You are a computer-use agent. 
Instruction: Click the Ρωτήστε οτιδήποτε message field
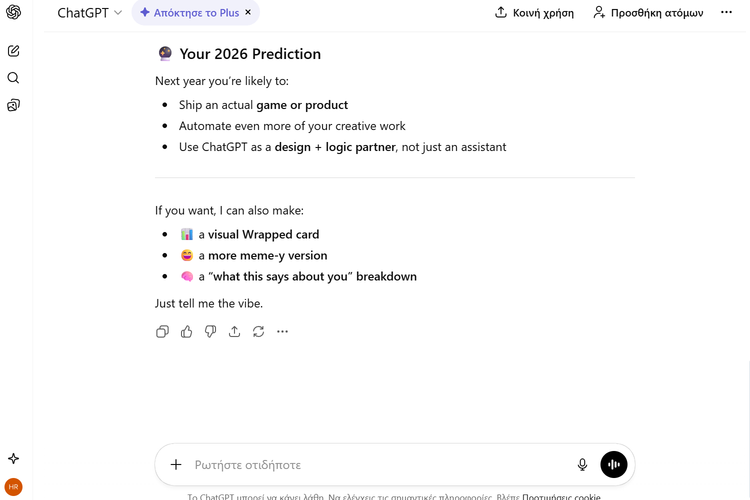click(x=380, y=465)
